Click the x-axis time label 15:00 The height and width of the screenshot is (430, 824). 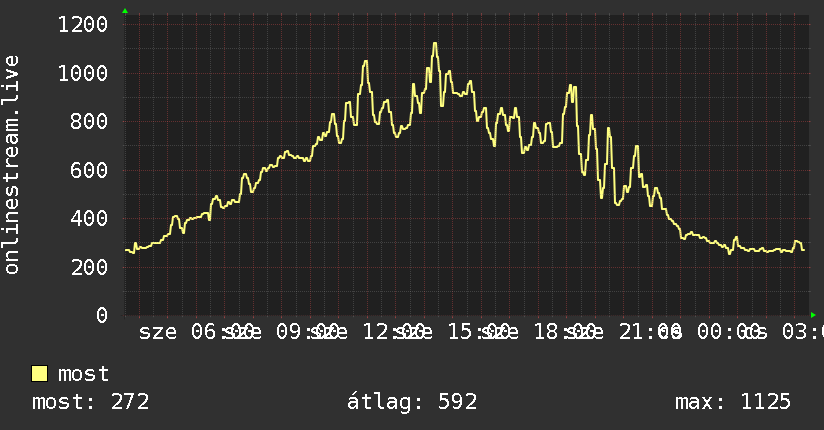pos(479,332)
